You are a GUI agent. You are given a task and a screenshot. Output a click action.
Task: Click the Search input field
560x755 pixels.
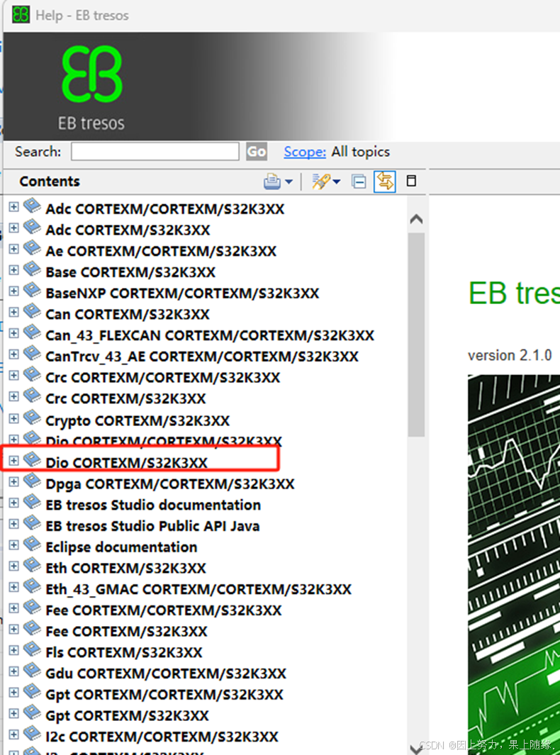click(155, 152)
